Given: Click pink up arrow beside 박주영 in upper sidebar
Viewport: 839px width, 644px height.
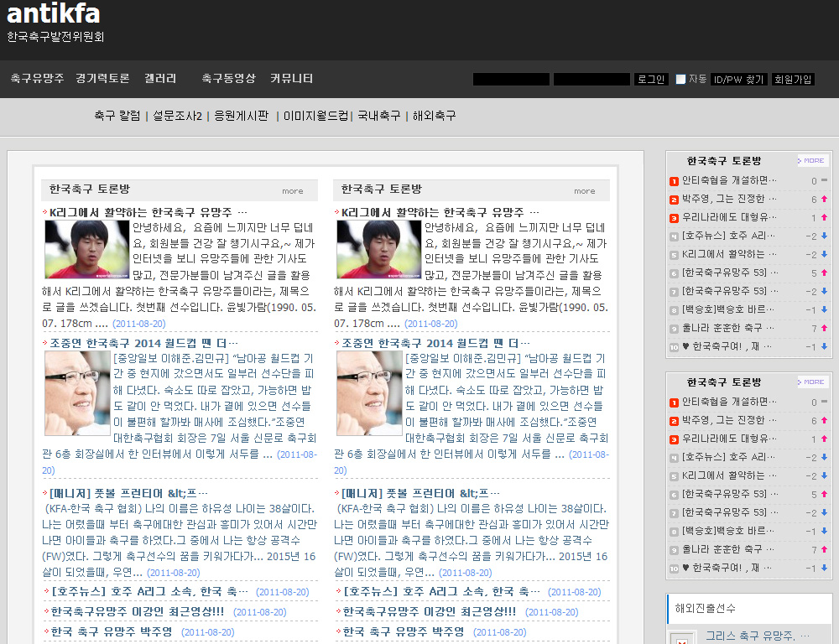Looking at the screenshot, I should coord(824,200).
